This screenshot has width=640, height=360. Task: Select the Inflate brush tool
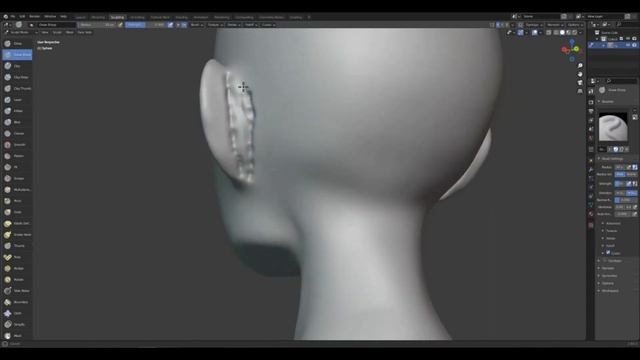tap(17, 111)
